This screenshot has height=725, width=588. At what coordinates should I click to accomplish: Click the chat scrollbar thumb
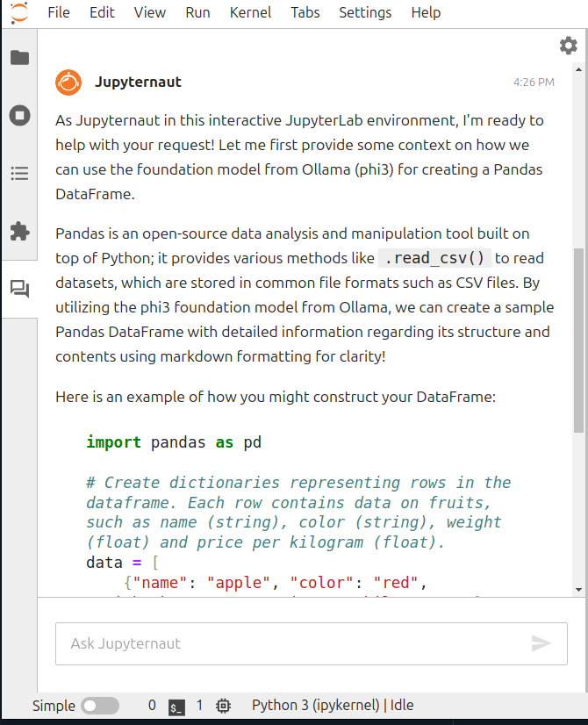click(578, 341)
